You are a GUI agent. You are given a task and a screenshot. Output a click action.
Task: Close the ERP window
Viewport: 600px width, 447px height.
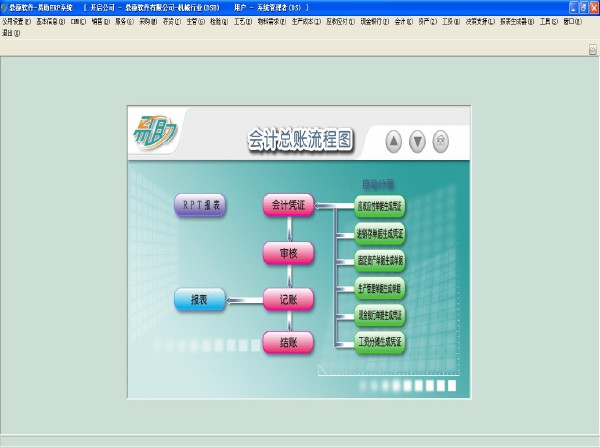(594, 8)
